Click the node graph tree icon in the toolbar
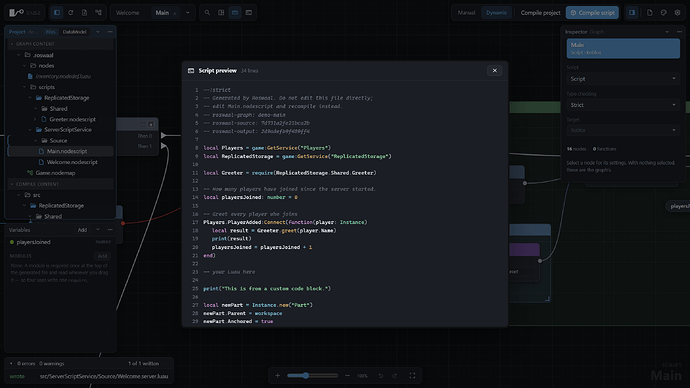The width and height of the screenshot is (690, 388). pyautogui.click(x=99, y=13)
